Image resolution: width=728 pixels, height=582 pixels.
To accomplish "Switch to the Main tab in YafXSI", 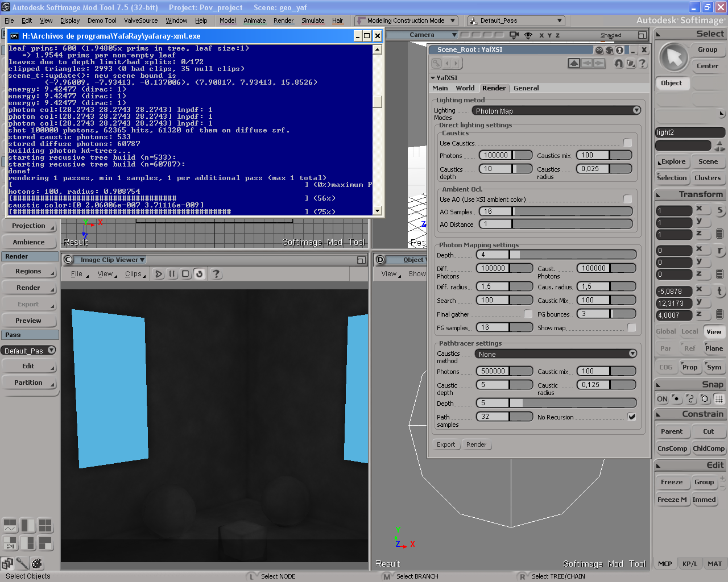I will pos(440,88).
